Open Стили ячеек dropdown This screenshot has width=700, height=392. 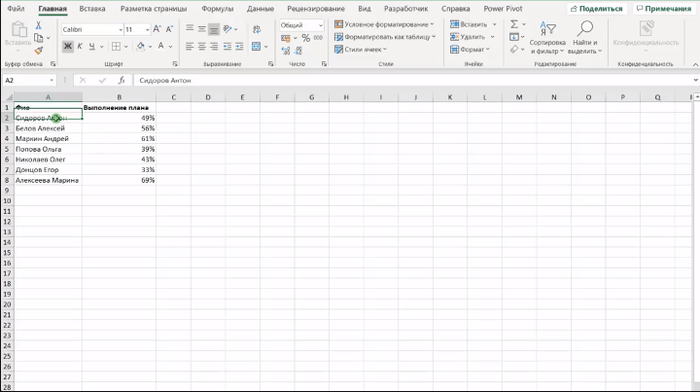tap(360, 49)
